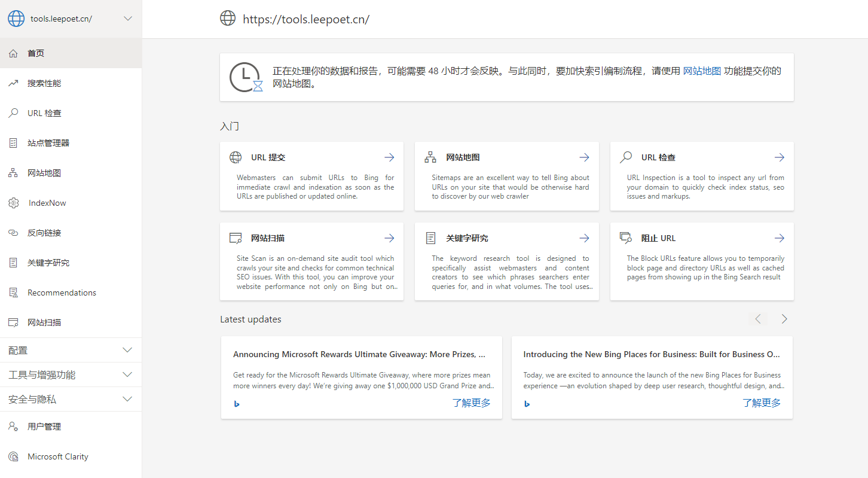This screenshot has width=868, height=478.
Task: Click the IndexNow gear icon in sidebar
Action: (14, 203)
